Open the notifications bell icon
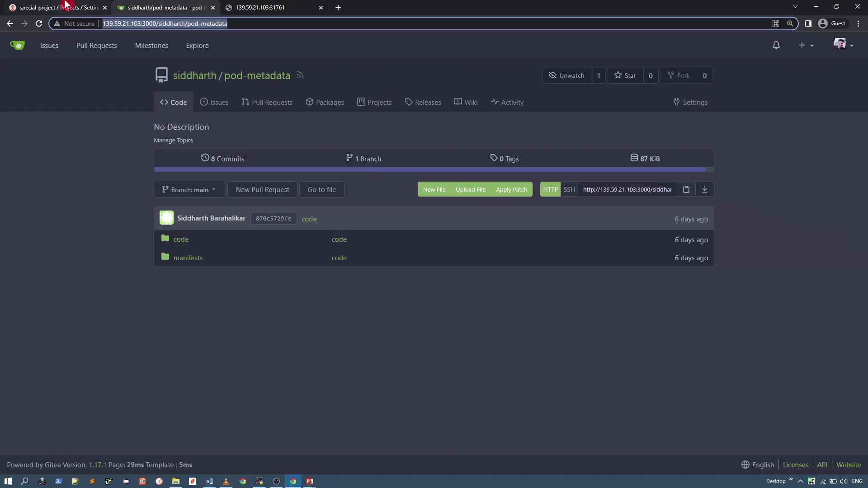This screenshot has height=488, width=868. tap(776, 45)
